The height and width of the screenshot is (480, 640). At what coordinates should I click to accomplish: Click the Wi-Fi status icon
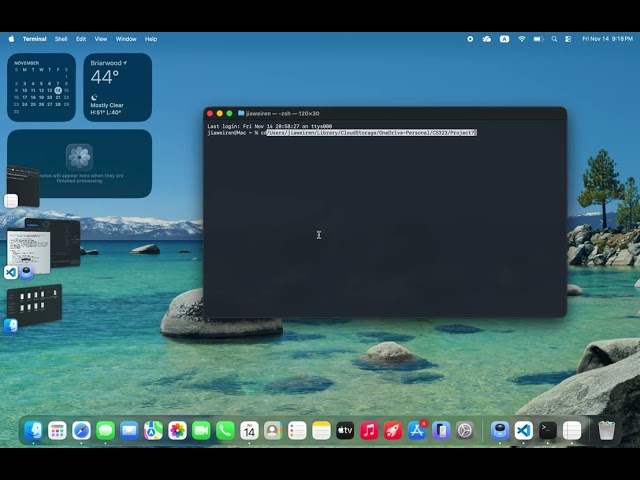tap(521, 39)
